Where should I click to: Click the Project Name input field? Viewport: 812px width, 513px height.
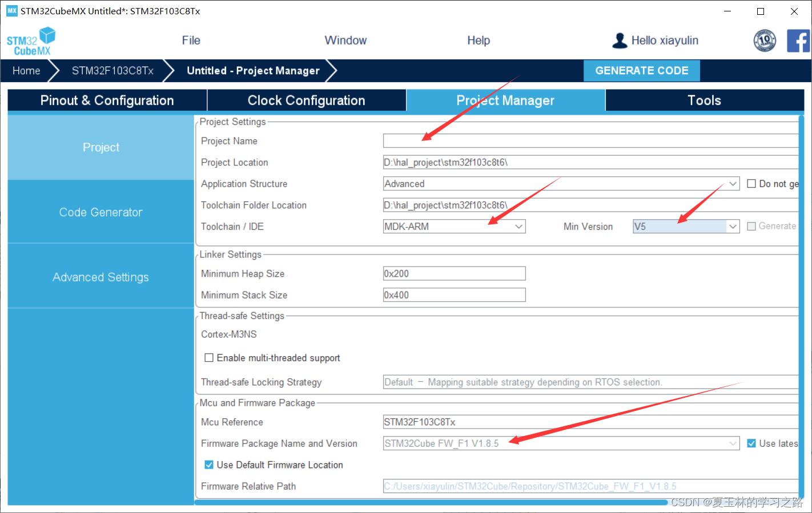tap(590, 141)
